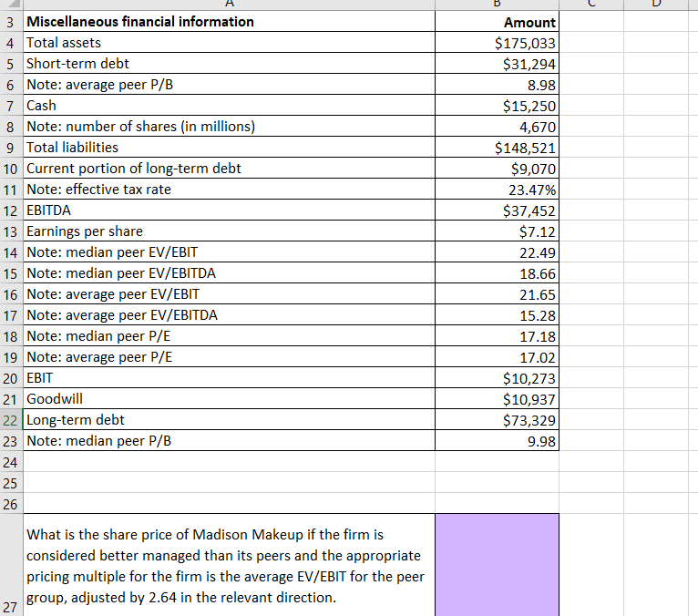
Task: Select the 17.18 median P/E value
Action: click(497, 335)
